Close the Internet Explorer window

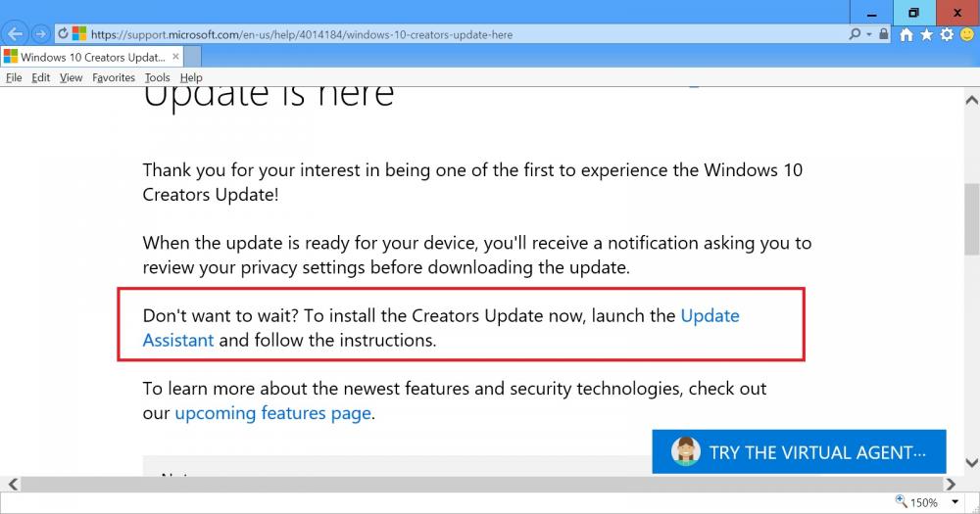click(x=957, y=13)
